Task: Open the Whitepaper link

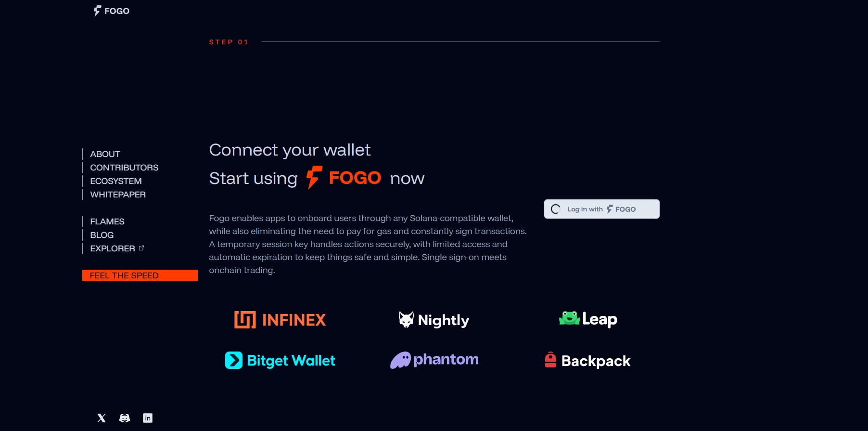Action: click(118, 195)
